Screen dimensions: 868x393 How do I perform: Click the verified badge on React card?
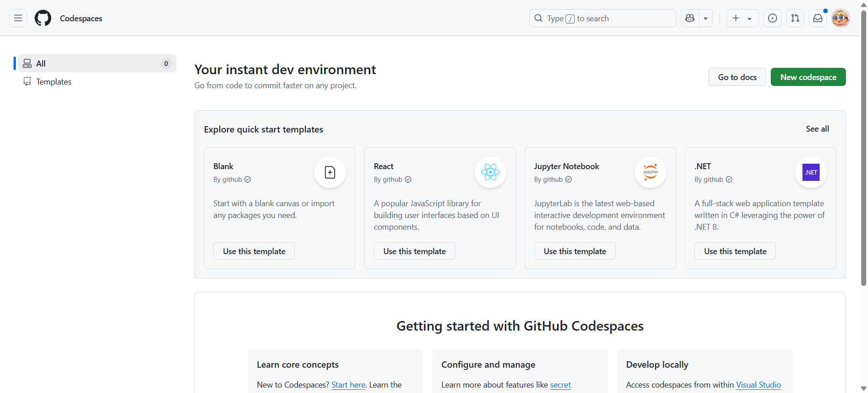coord(408,180)
